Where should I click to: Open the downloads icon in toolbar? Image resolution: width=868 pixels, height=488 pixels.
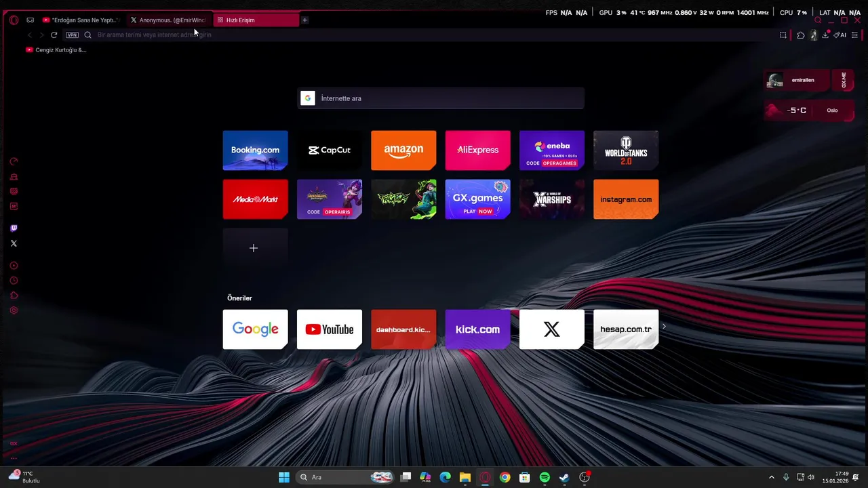tap(825, 35)
